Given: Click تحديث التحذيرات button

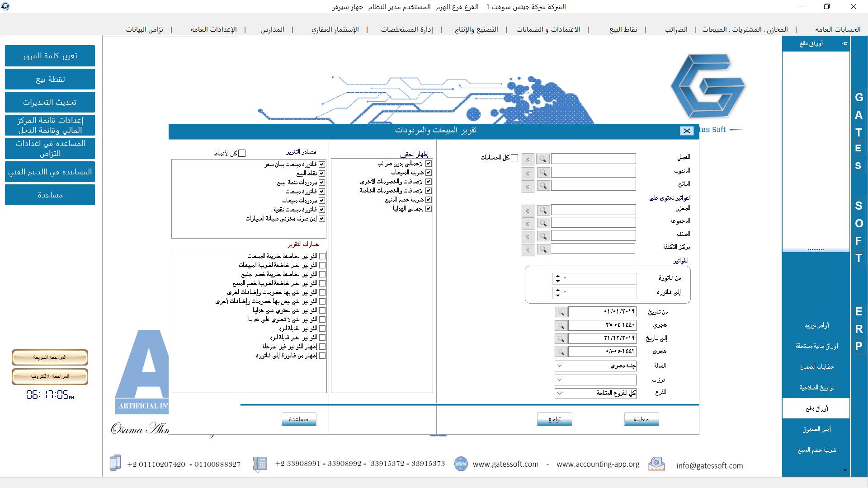Looking at the screenshot, I should [50, 102].
